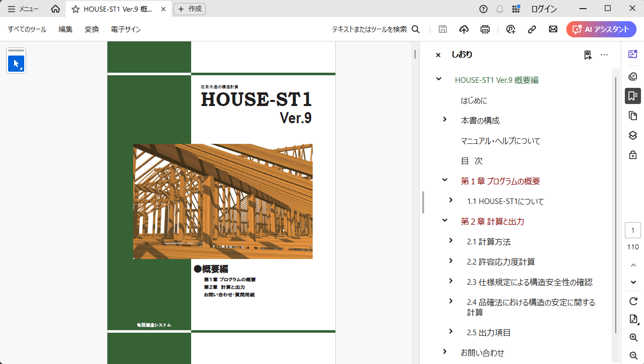644x364 pixels.
Task: Open the AI summary panel icon
Action: (633, 55)
